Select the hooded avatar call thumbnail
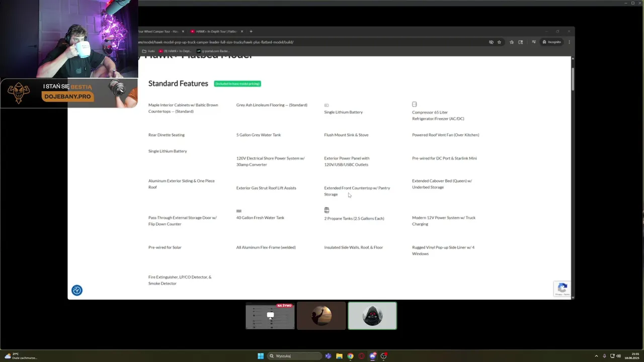Image resolution: width=644 pixels, height=362 pixels. tap(372, 316)
